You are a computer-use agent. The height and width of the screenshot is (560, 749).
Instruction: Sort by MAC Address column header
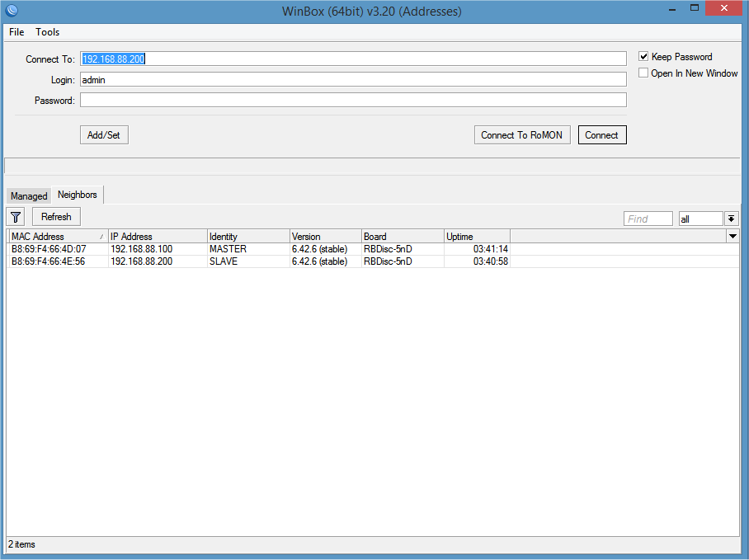59,237
